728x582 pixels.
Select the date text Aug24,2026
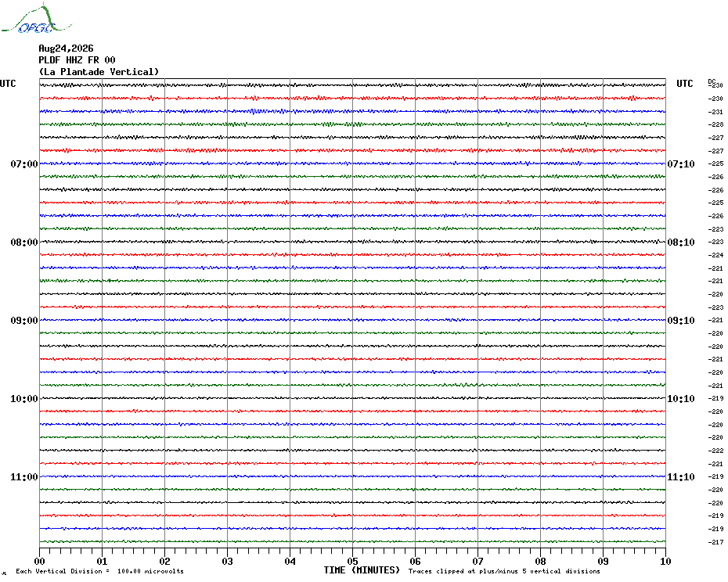coord(66,48)
